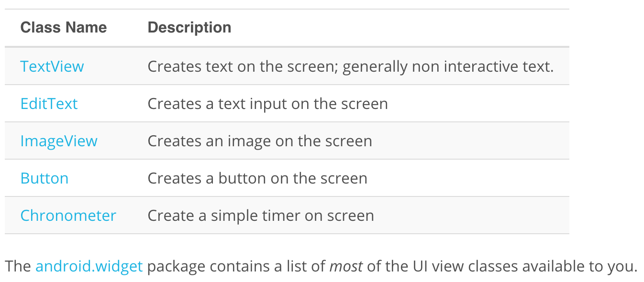
Task: Open the ImageView class reference
Action: coord(58,141)
